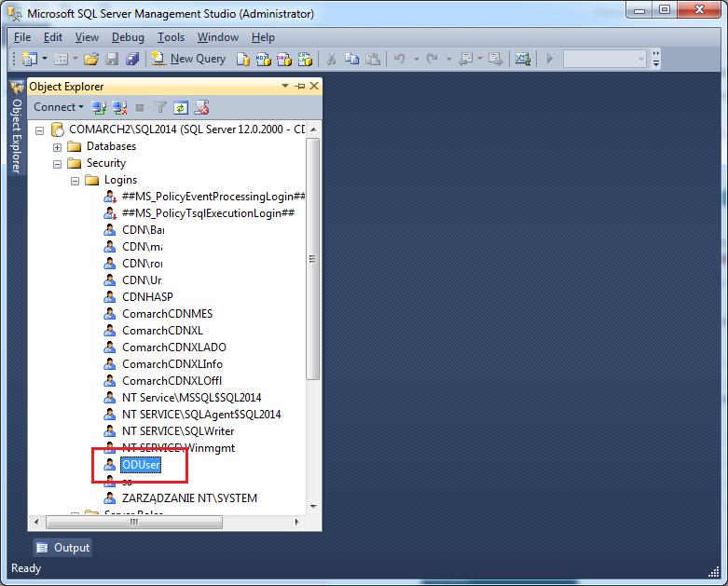Click the vertical scrollbar thumb in Object Explorer
The height and width of the screenshot is (586, 728).
click(313, 258)
